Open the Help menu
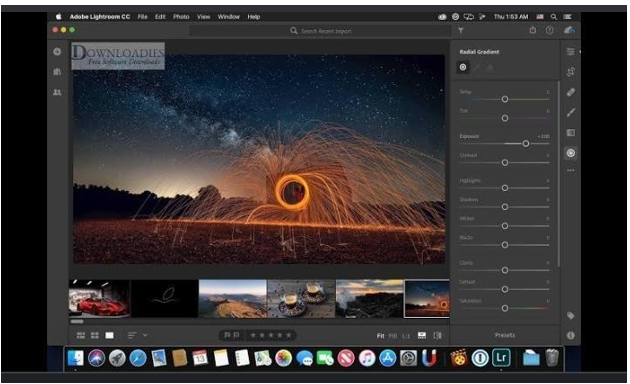This screenshot has width=630, height=384. (x=254, y=16)
